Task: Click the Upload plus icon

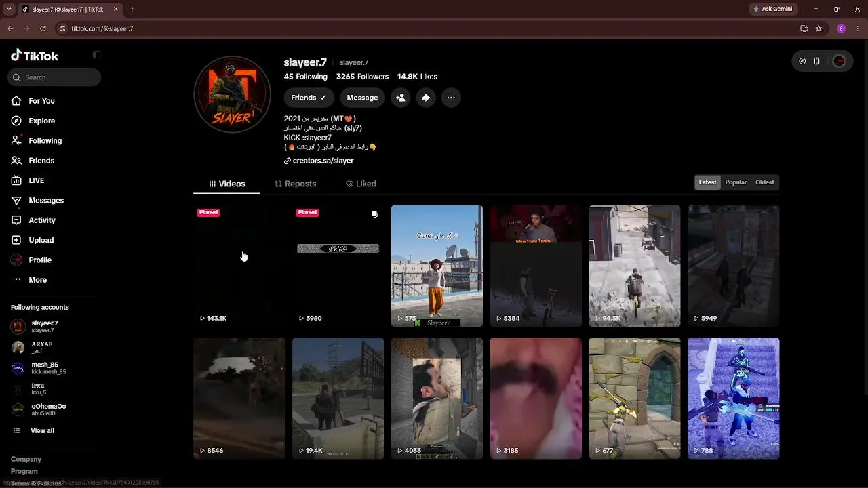Action: (17, 240)
